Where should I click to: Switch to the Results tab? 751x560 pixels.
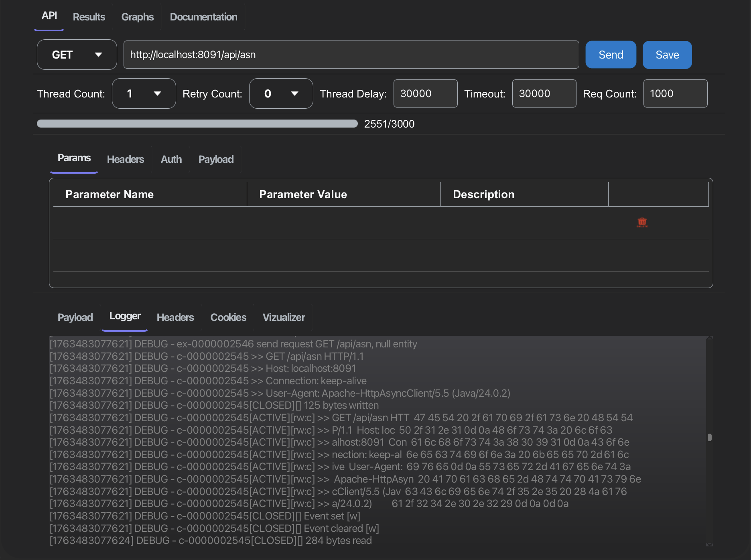click(89, 17)
